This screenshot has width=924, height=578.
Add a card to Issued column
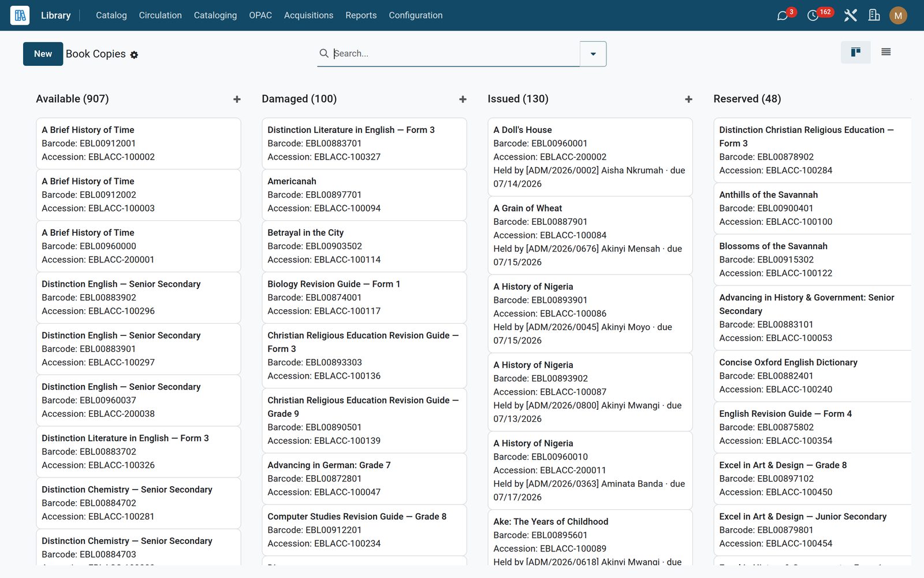tap(688, 99)
